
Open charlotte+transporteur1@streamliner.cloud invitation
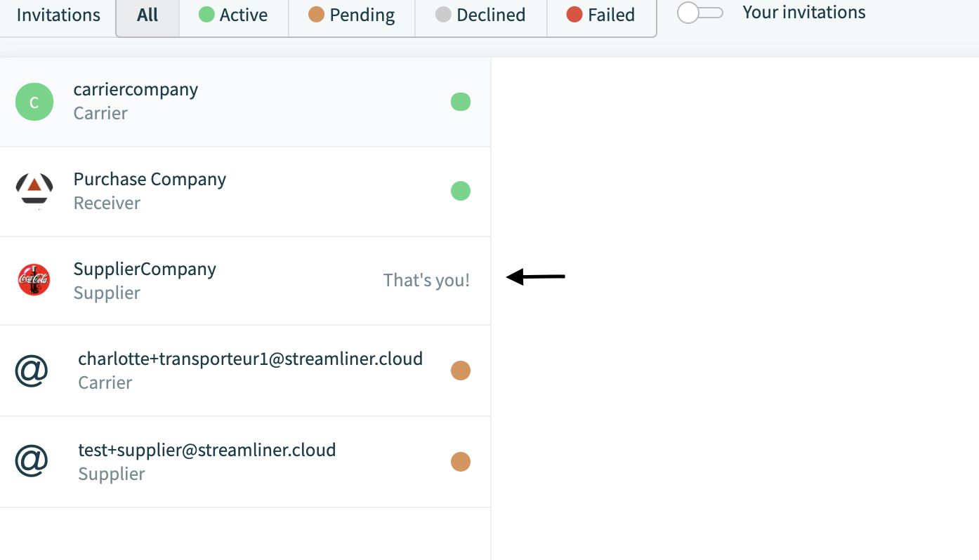tap(245, 371)
